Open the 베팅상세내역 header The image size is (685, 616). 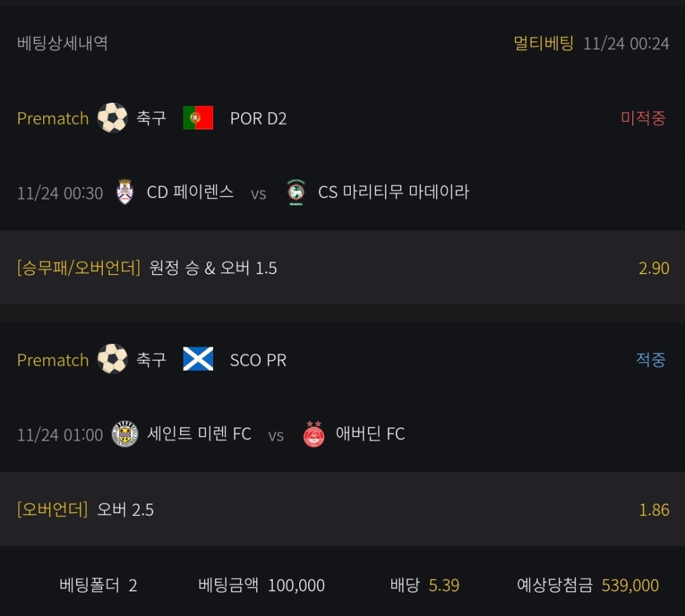click(62, 43)
